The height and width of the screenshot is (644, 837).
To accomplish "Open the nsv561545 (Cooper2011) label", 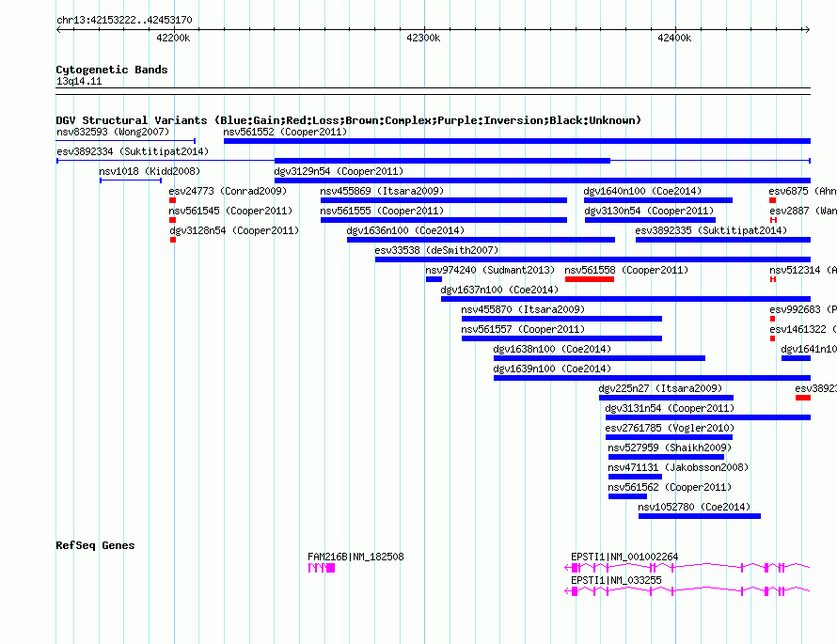I will pos(230,211).
